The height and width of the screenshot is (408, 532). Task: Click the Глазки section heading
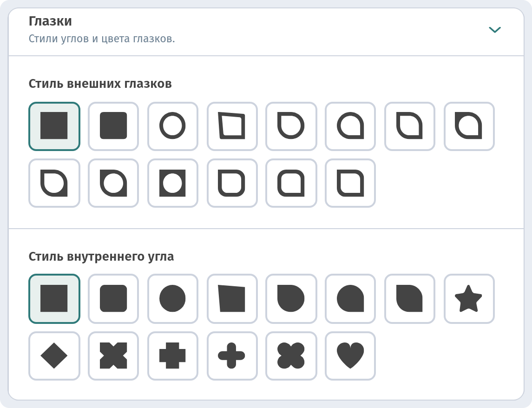50,21
